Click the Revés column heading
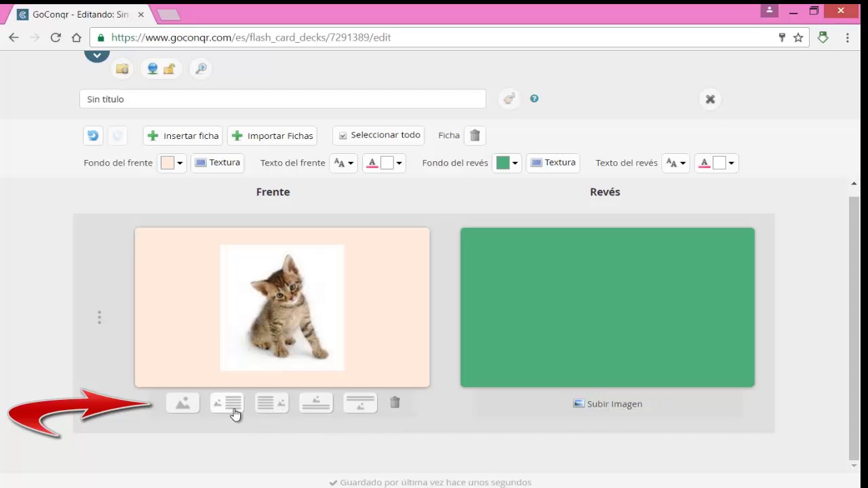 pos(605,192)
